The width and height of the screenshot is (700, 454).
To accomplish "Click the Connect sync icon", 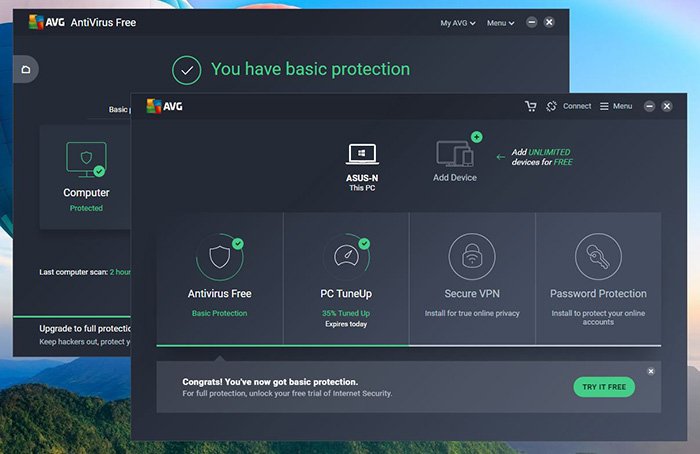I will [551, 106].
